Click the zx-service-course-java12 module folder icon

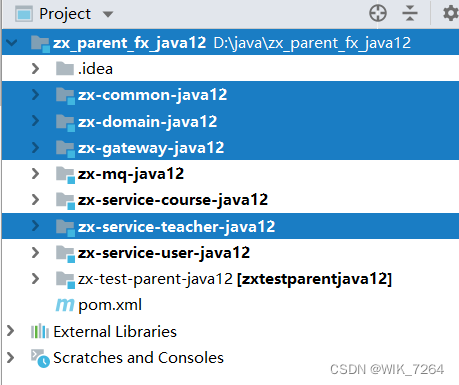[x=65, y=201]
